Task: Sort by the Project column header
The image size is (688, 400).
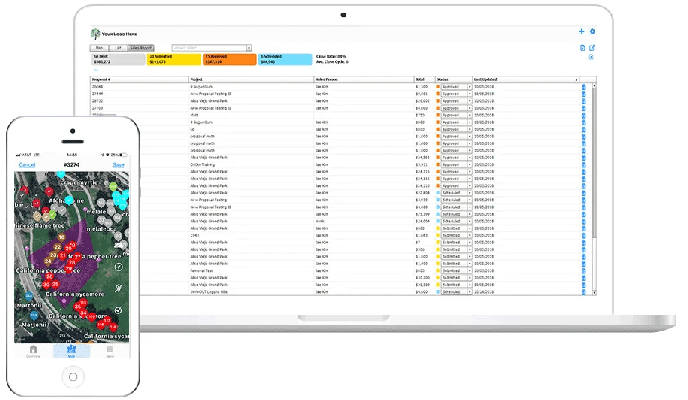Action: coord(251,79)
